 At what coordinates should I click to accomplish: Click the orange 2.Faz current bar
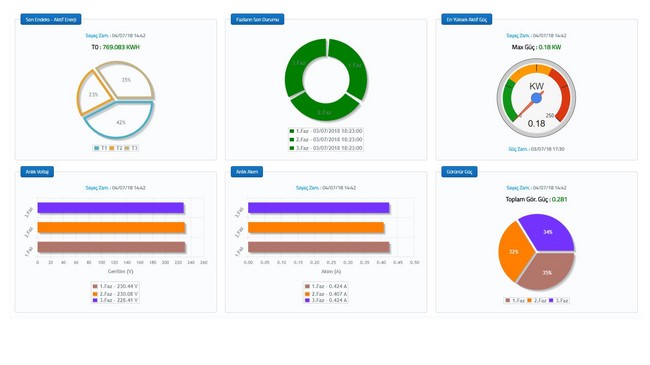pyautogui.click(x=316, y=228)
